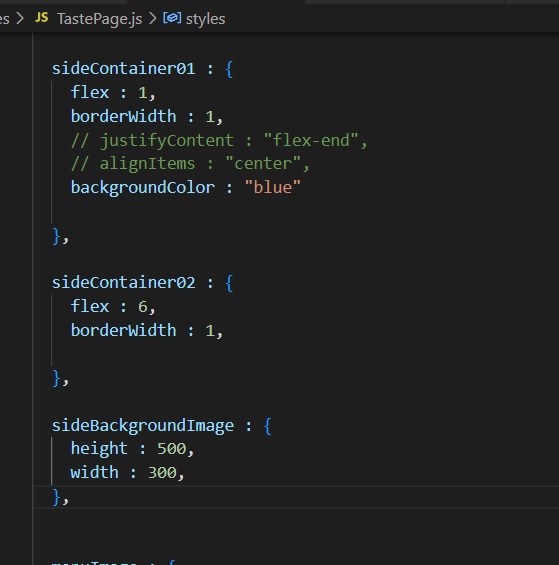Click borderWidth in sideContainer01 block
The height and width of the screenshot is (565, 559).
pyautogui.click(x=124, y=116)
